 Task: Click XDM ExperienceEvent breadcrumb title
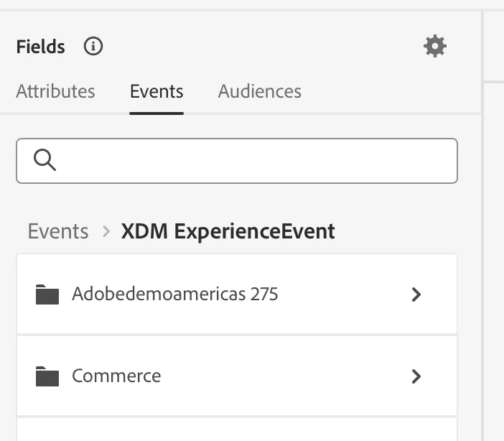point(228,231)
